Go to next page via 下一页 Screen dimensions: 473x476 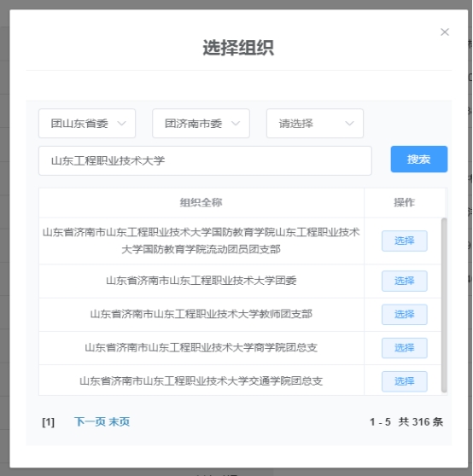point(90,421)
